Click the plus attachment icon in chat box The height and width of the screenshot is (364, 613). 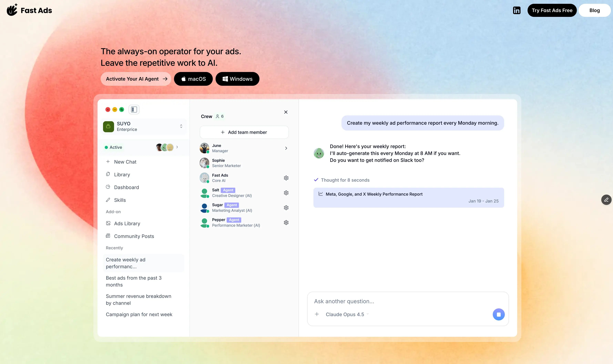click(x=317, y=314)
